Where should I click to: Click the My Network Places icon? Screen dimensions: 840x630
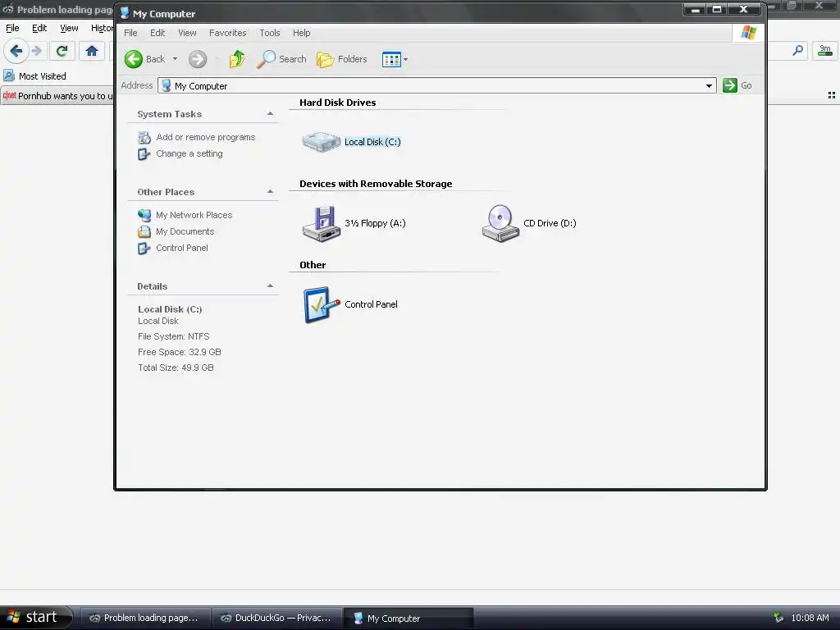coord(144,216)
